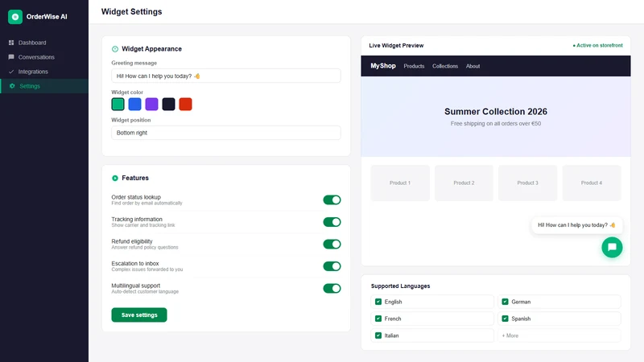644x362 pixels.
Task: Click the Supported Languages heading
Action: pyautogui.click(x=400, y=286)
